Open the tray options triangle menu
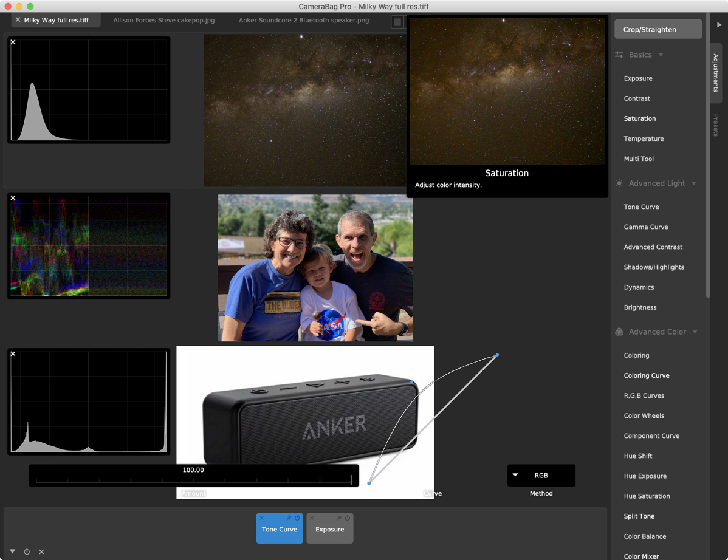This screenshot has width=728, height=560. pyautogui.click(x=12, y=551)
